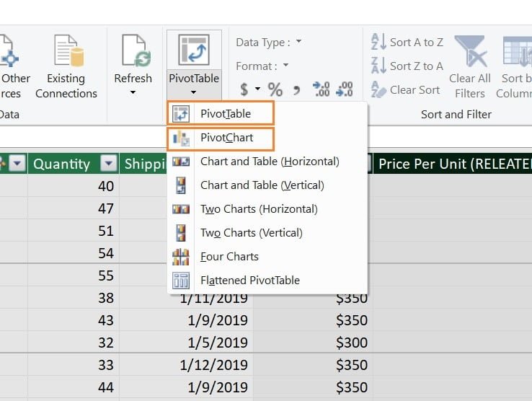Apply thousands separator comma icon
Image resolution: width=532 pixels, height=401 pixels.
296,89
